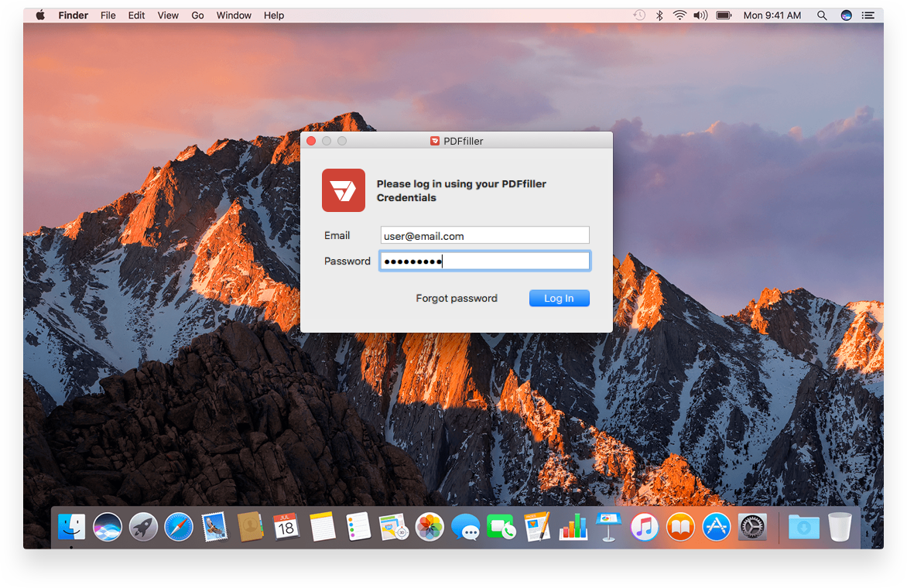907x588 pixels.
Task: Open Notification Center icon
Action: (868, 15)
